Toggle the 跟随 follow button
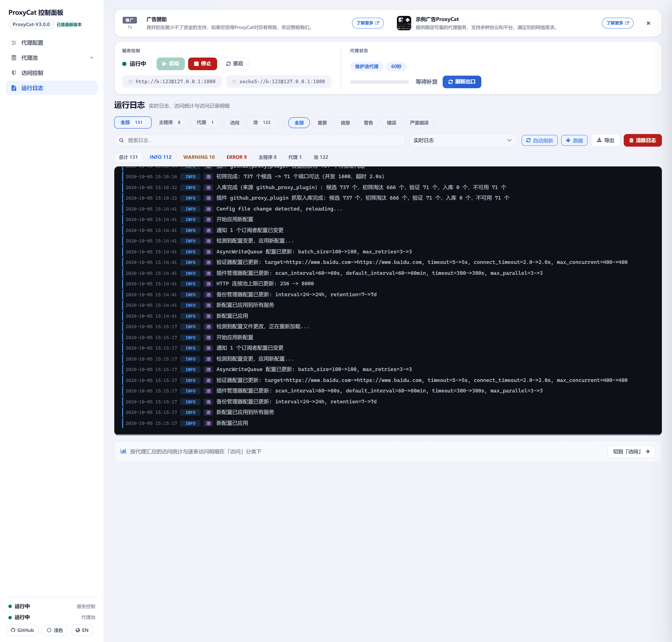Screen dimensions: 672x642 [x=574, y=140]
